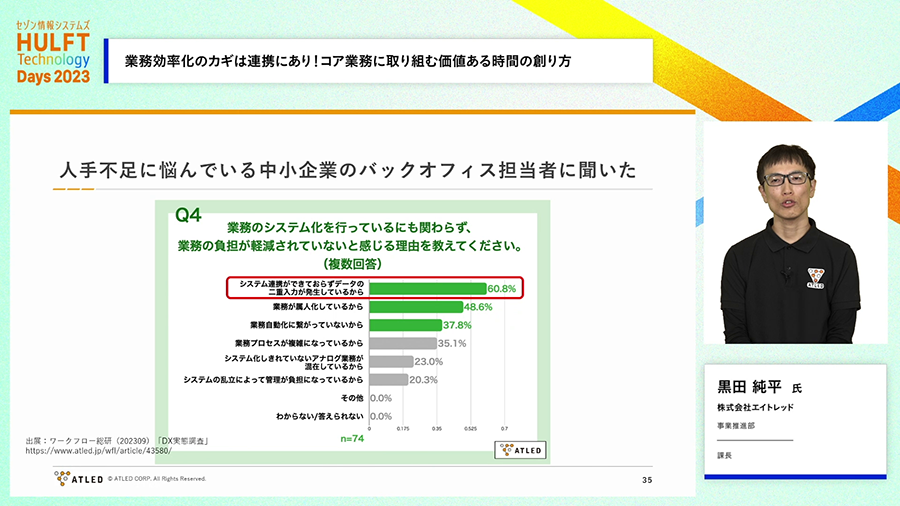Click the ATLED badge inside the chart

coord(518,450)
